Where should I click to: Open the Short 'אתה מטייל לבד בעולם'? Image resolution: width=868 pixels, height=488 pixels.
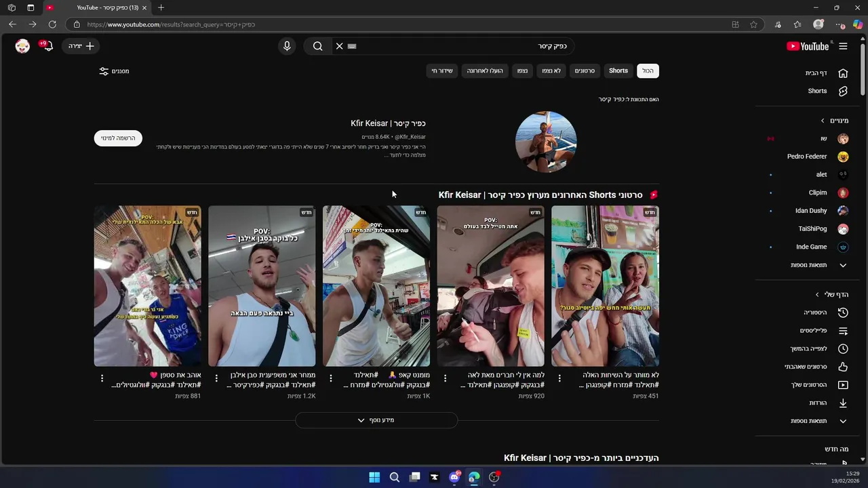[490, 286]
